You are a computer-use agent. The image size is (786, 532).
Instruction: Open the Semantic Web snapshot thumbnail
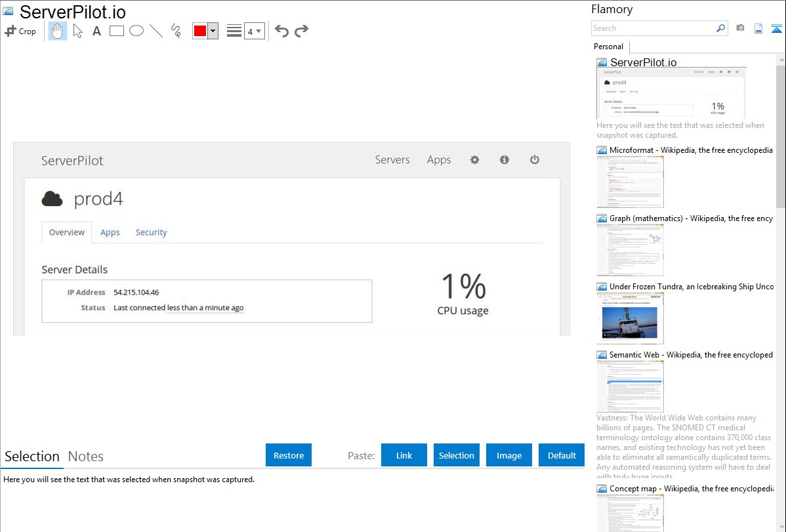(630, 386)
